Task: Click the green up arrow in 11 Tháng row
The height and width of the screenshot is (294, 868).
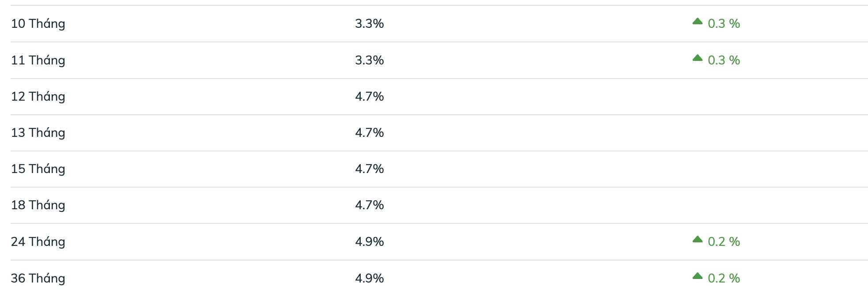Action: 697,58
